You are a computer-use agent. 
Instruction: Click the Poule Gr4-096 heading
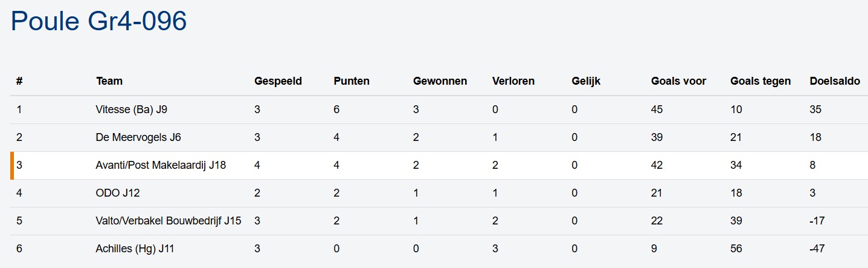point(99,21)
